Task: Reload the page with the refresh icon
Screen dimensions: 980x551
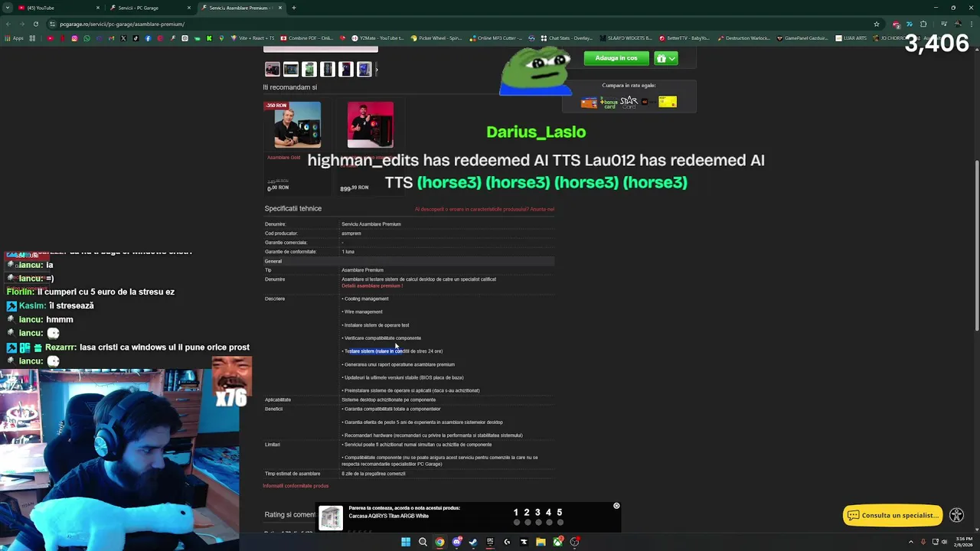Action: [x=35, y=24]
